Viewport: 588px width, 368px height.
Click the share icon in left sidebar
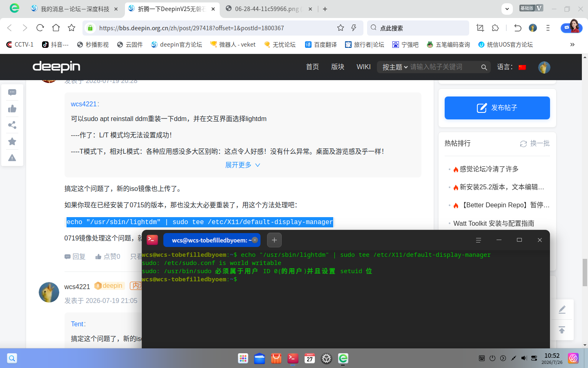12,125
